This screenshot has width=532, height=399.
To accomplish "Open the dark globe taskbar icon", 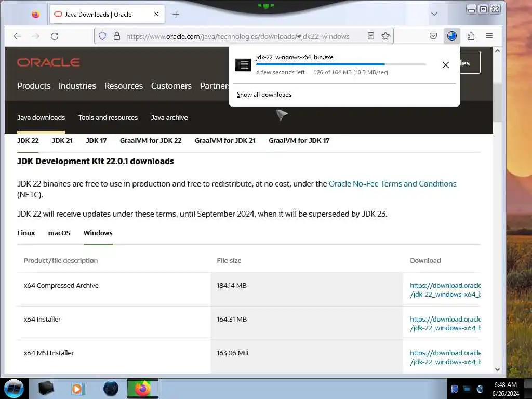I will point(111,389).
